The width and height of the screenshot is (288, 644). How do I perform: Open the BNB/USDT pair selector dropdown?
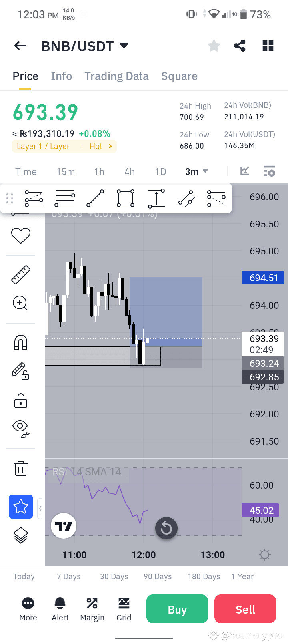click(85, 46)
